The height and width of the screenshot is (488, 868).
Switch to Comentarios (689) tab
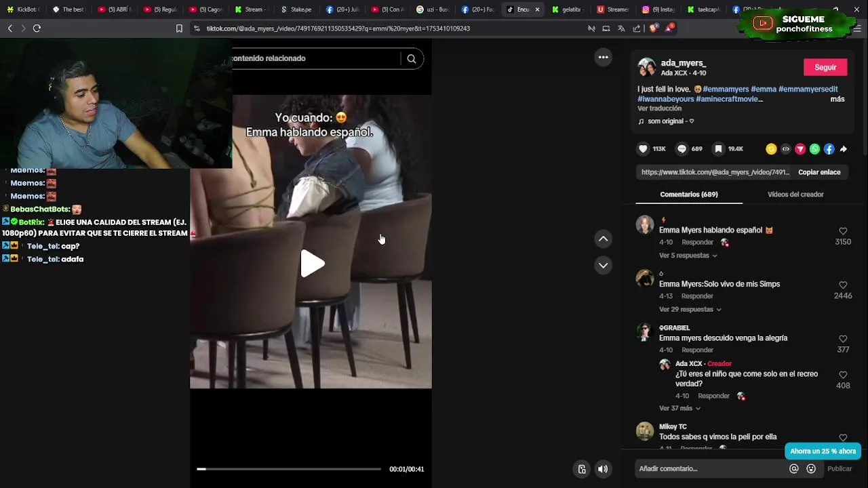point(688,195)
